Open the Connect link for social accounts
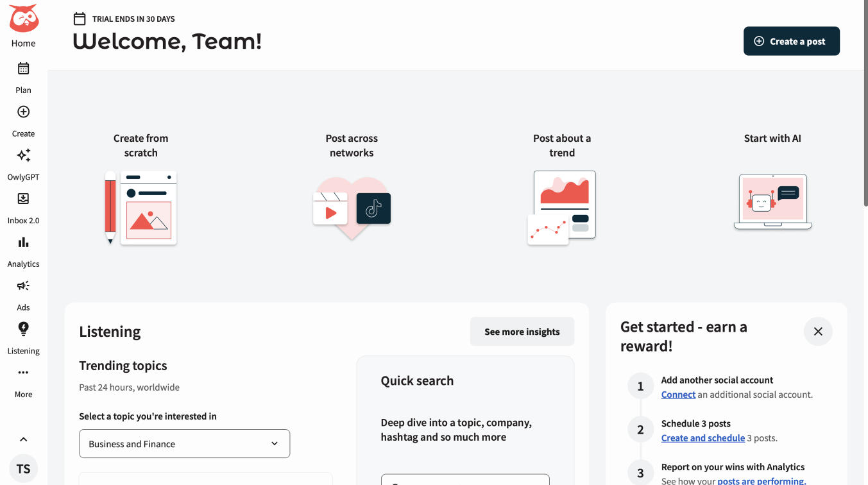Image resolution: width=868 pixels, height=485 pixels. click(677, 394)
